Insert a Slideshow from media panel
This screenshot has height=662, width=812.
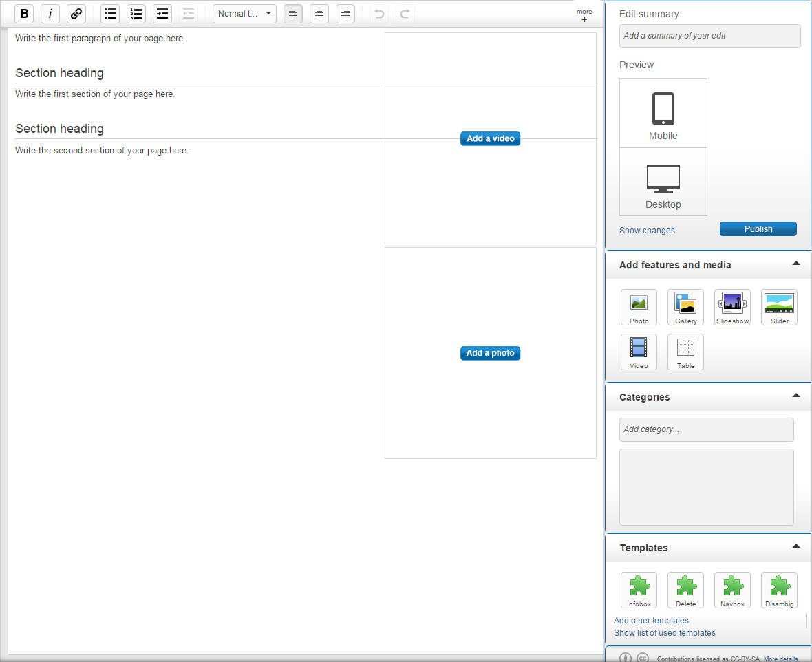(732, 307)
